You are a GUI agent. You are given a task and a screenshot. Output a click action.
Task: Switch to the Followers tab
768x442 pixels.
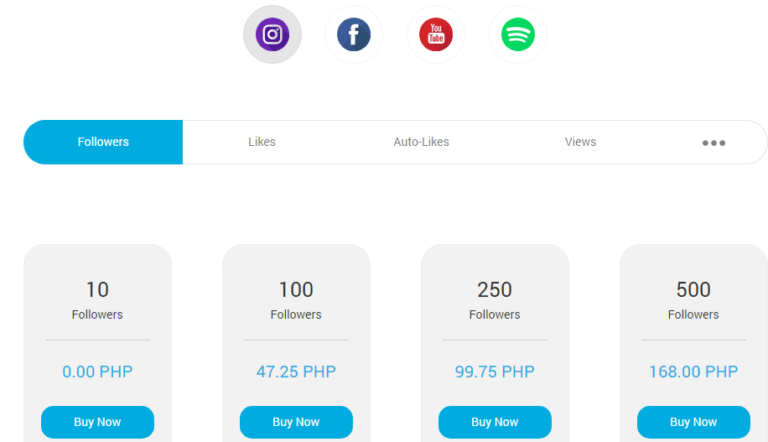(103, 142)
